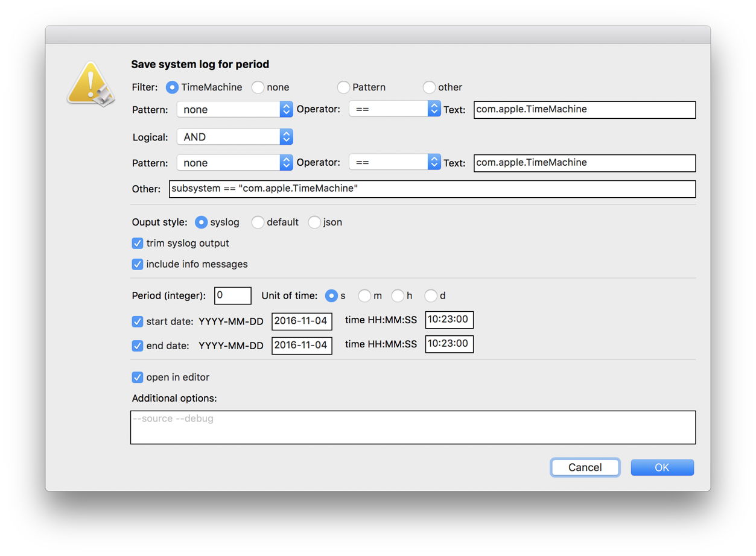This screenshot has height=556, width=756.
Task: Open the Logical AND dropdown
Action: [x=235, y=137]
